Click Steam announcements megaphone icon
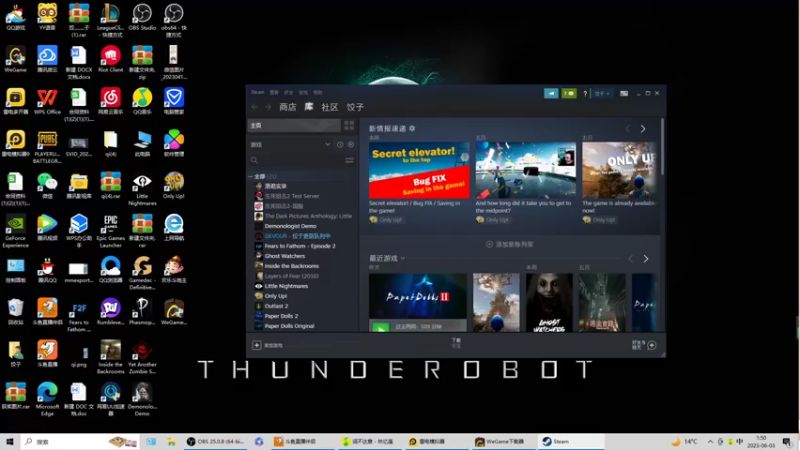Screen dimensions: 800x450 [x=551, y=93]
